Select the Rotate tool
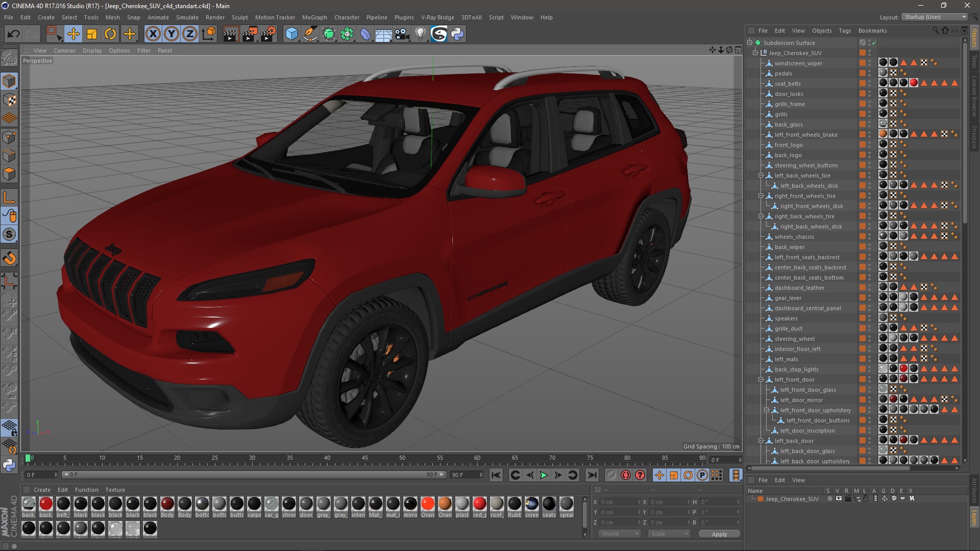 point(110,34)
